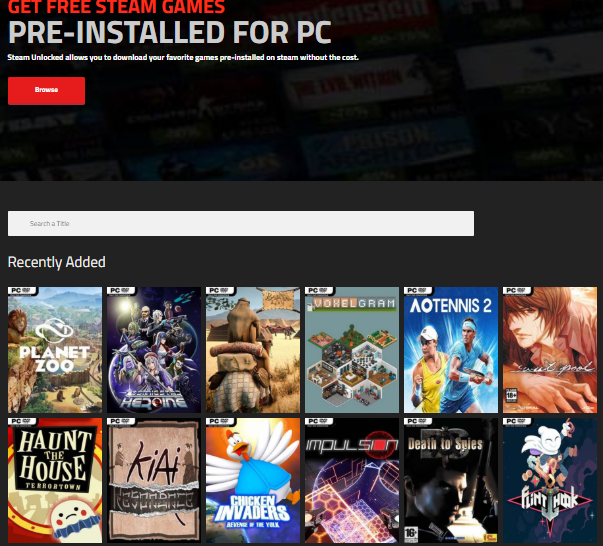Open the Voxelgram game cover

352,350
